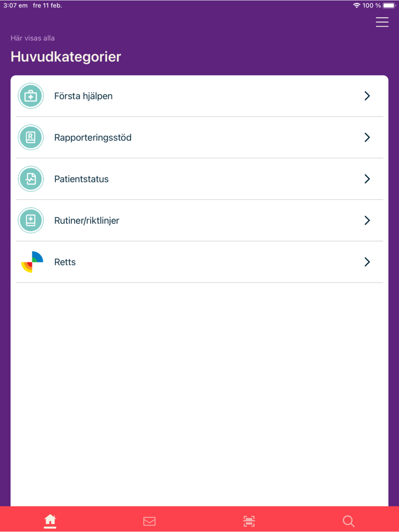Open the mail tab in bottom bar

(x=149, y=521)
